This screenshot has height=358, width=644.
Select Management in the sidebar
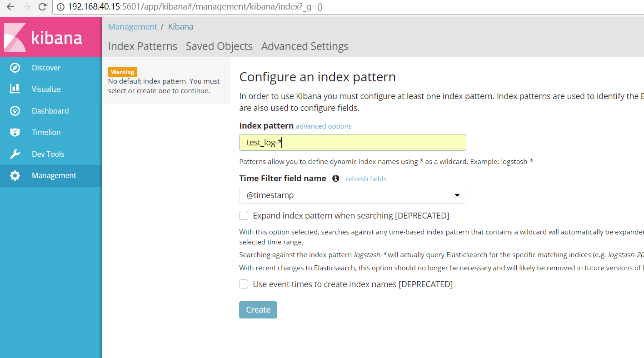[51, 175]
